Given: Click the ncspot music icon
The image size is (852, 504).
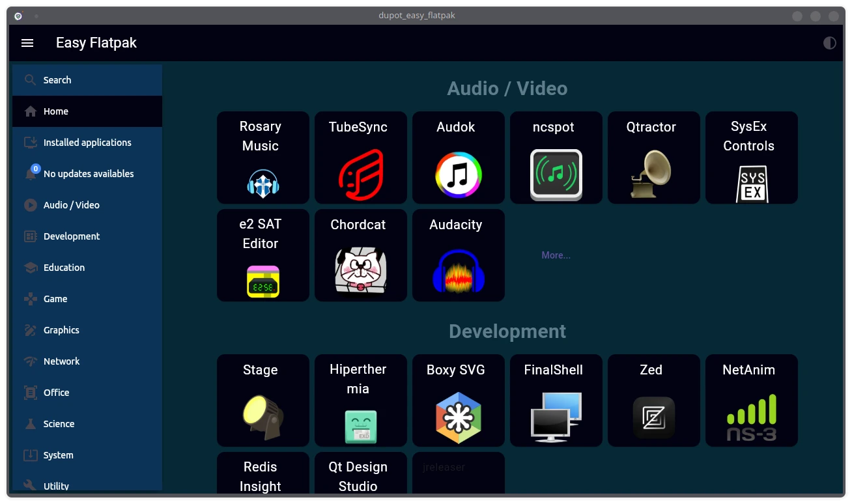Looking at the screenshot, I should coord(556,175).
